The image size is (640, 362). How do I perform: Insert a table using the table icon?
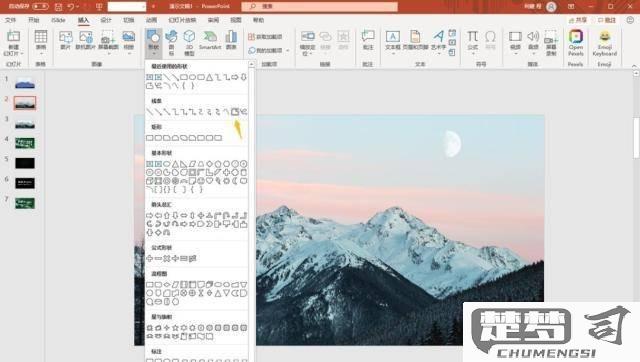(41, 40)
